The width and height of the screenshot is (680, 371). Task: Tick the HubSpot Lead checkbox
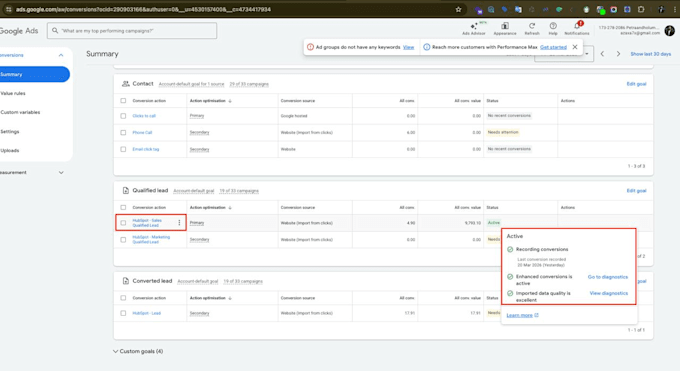tap(123, 313)
